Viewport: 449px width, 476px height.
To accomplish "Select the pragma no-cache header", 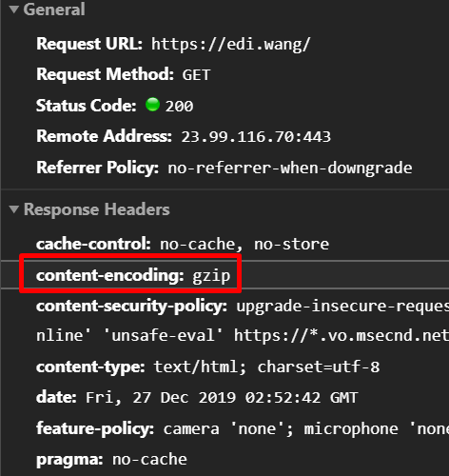I will (111, 459).
